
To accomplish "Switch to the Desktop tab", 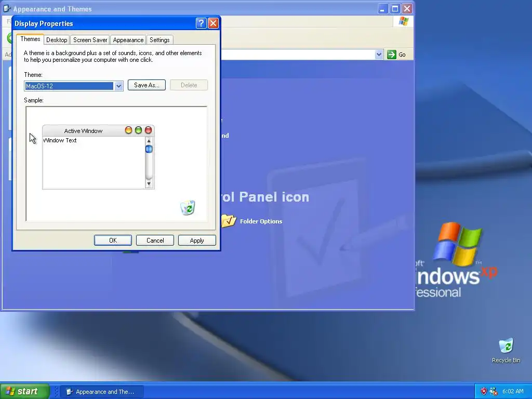I will 57,40.
